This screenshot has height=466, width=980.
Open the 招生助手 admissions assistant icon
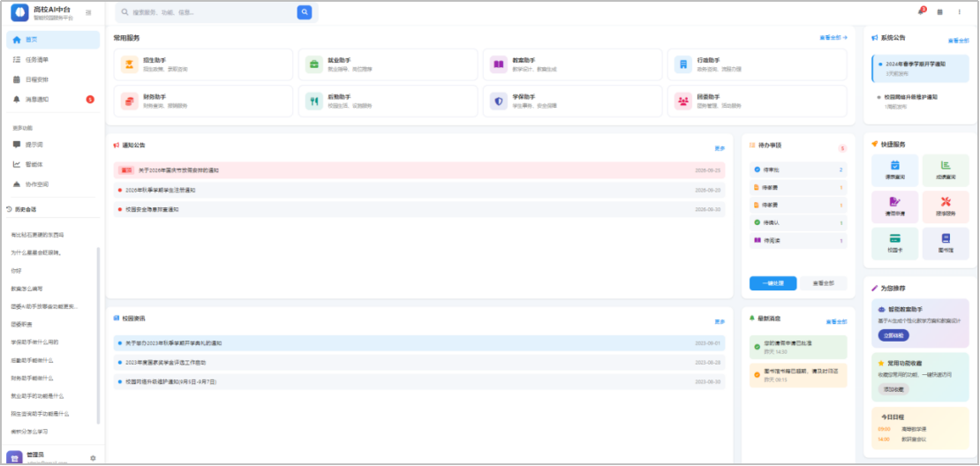(x=130, y=64)
